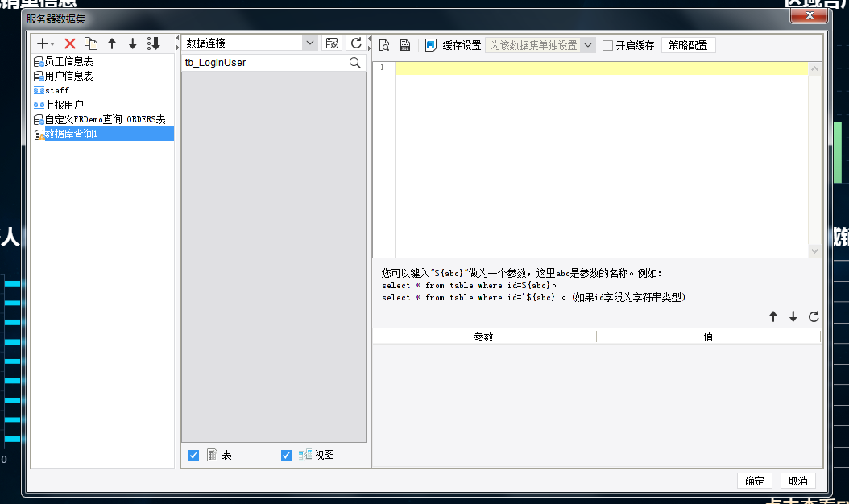Refresh the data connection table list

click(356, 43)
